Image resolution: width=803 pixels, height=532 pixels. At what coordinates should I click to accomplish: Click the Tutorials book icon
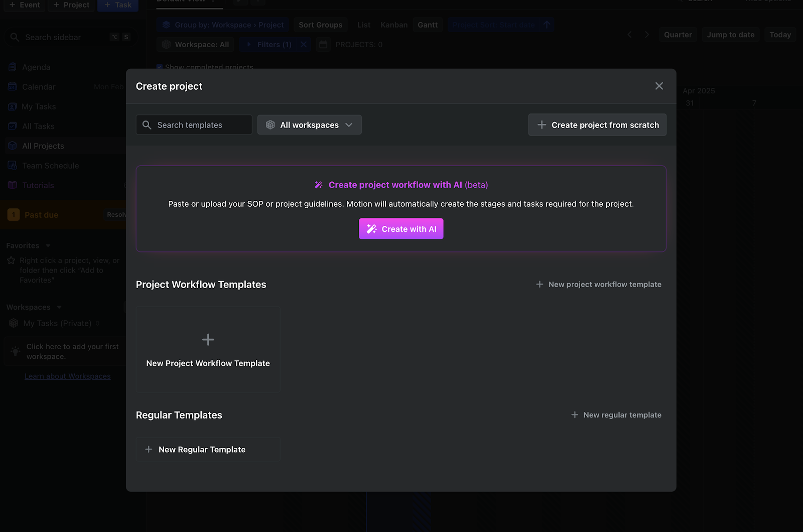(x=13, y=185)
